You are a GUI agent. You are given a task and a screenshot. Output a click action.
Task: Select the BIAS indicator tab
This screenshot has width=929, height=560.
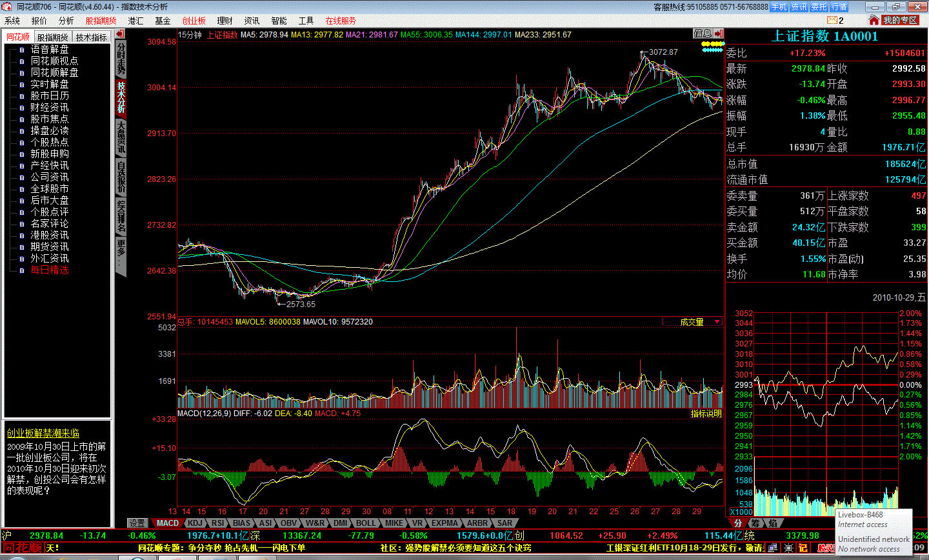[x=242, y=523]
